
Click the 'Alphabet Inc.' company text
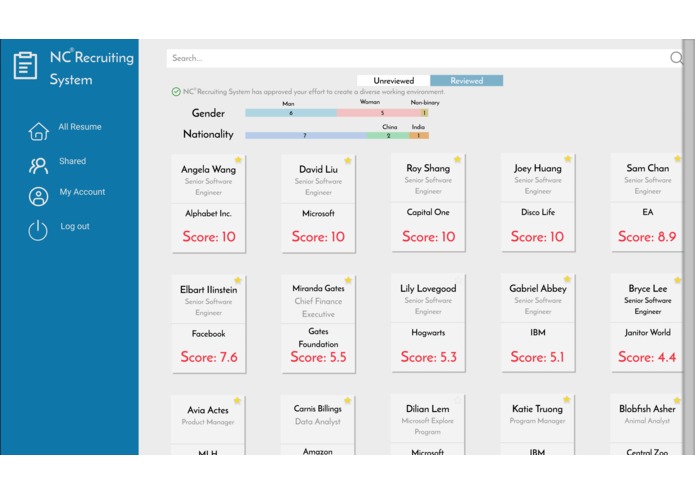point(208,213)
